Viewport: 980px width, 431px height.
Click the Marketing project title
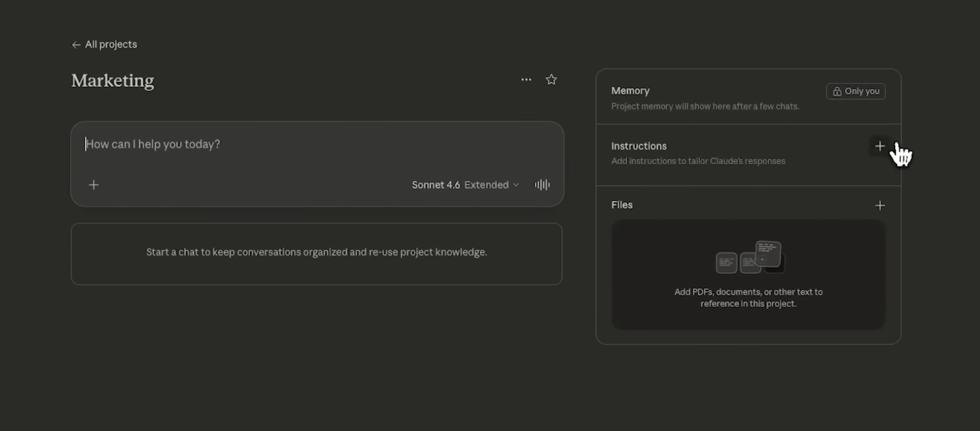[x=113, y=81]
